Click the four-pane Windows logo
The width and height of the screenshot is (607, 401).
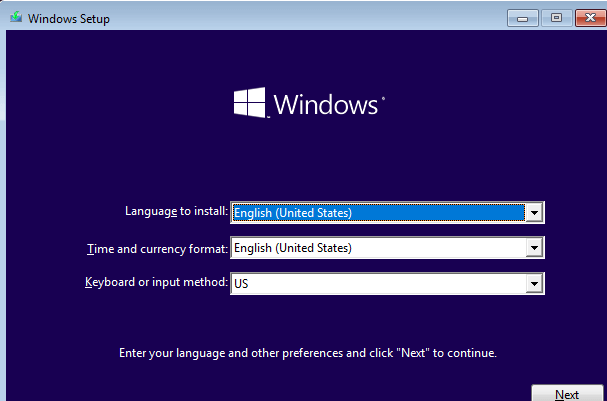pos(249,103)
